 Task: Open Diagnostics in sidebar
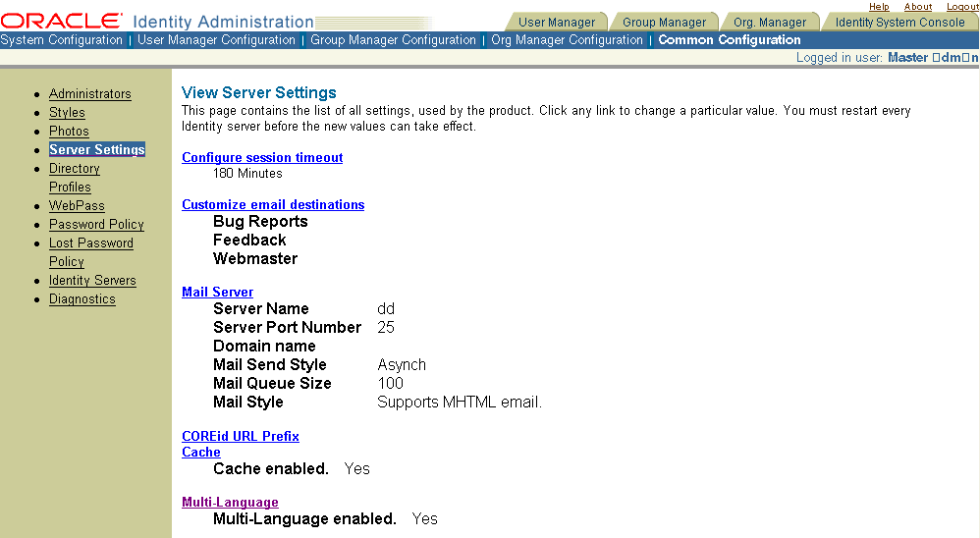pos(82,299)
